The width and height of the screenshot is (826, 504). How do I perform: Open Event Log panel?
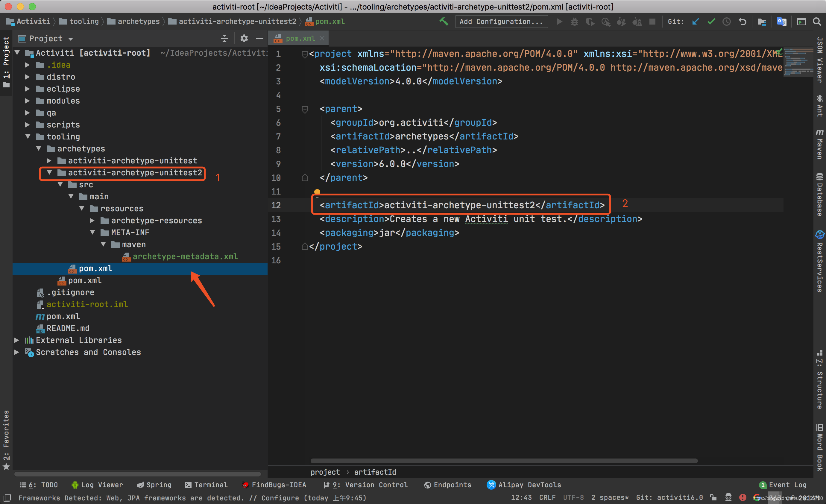[x=783, y=485]
